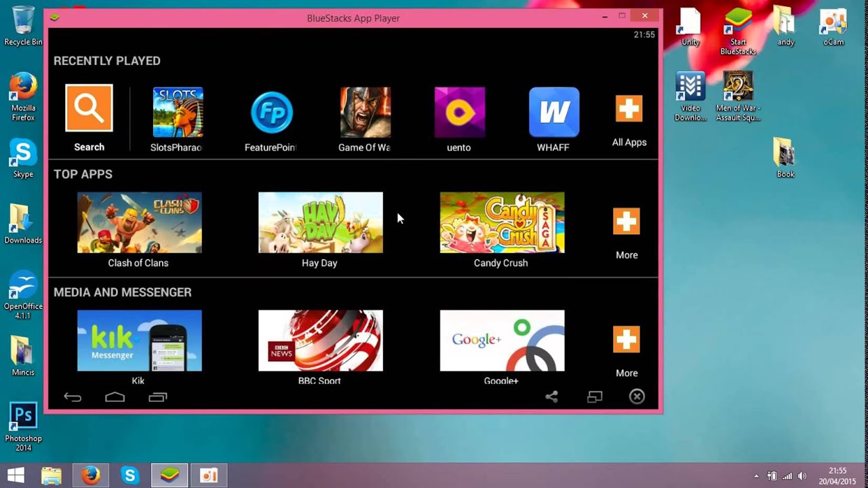Viewport: 868px width, 488px height.
Task: Open Clash of Clans thumbnail
Action: (x=139, y=222)
